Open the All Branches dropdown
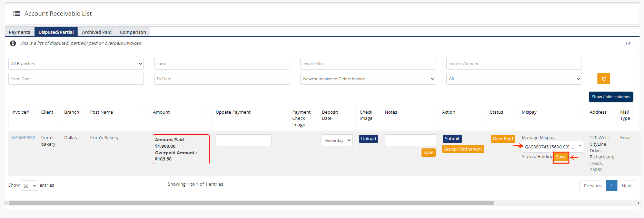Screen dimensions: 644x218 tap(76, 64)
